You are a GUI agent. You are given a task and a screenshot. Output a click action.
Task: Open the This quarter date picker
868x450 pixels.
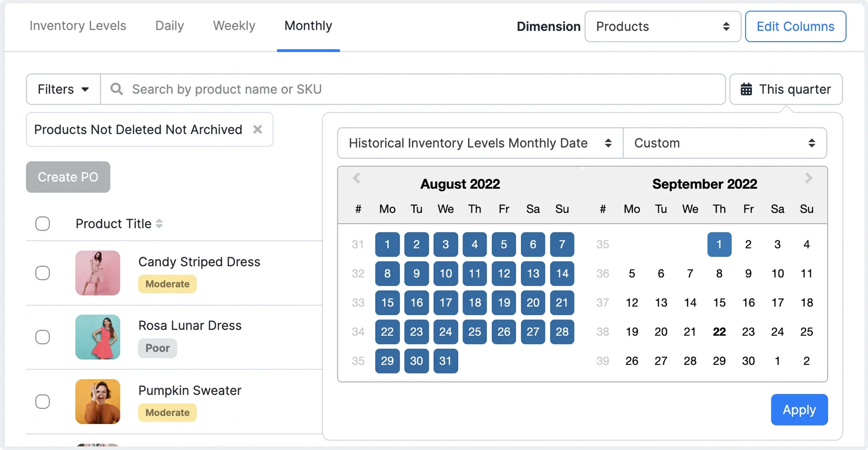[786, 89]
